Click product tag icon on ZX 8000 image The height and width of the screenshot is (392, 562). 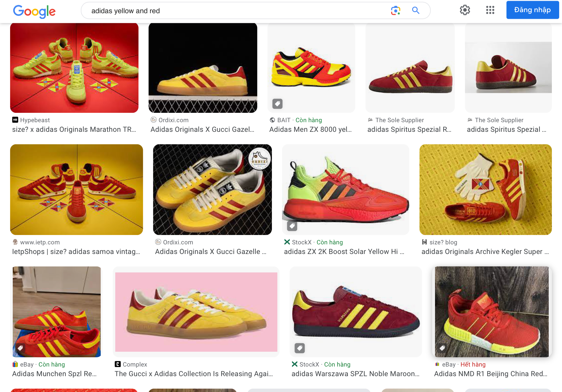point(277,104)
